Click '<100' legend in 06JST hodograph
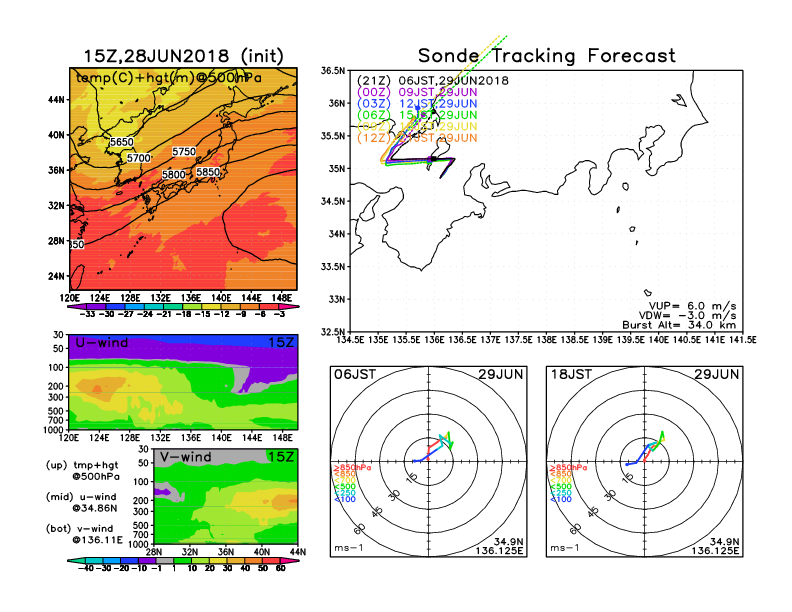This screenshot has height=612, width=792. click(344, 499)
